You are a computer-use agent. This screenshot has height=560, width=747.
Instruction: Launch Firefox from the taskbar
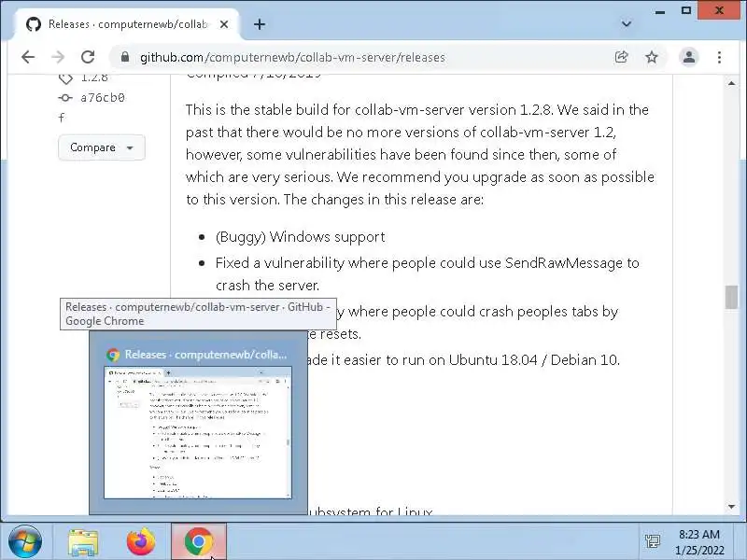click(141, 541)
